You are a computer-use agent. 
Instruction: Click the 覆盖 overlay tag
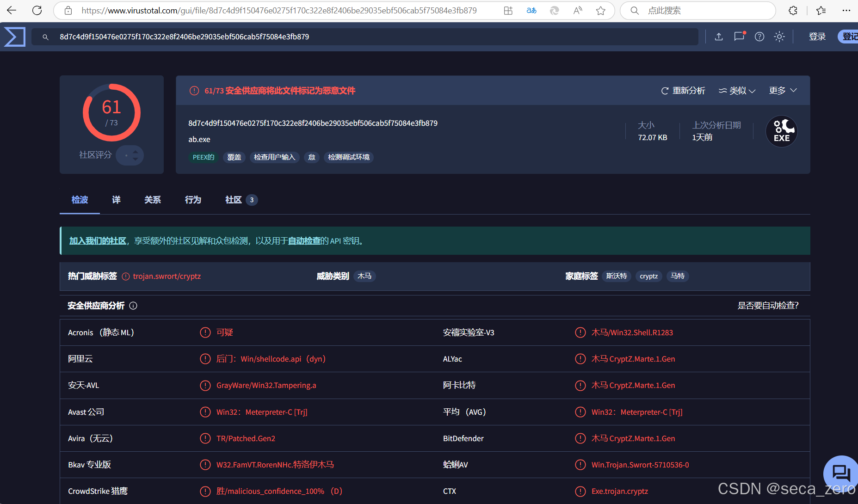click(234, 157)
